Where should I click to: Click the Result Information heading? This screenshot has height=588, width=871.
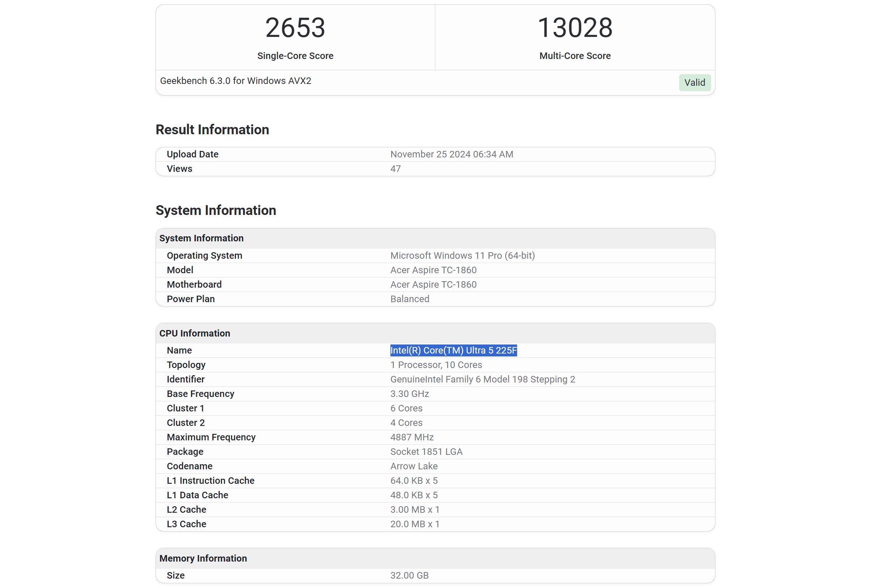coord(212,130)
